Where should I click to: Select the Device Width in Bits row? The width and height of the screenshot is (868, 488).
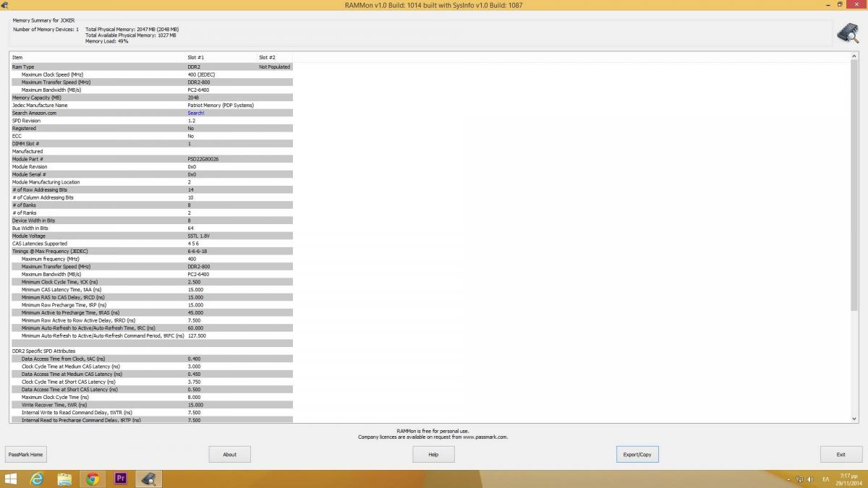pos(151,221)
